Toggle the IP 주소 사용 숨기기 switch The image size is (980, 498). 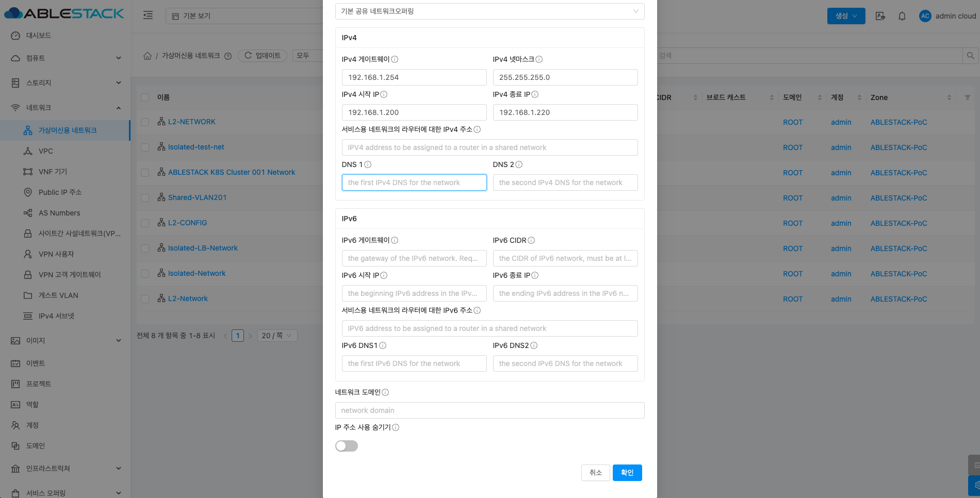pos(346,446)
